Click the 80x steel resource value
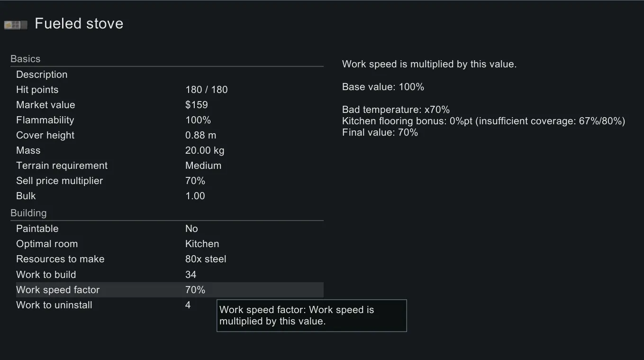644x360 pixels. tap(206, 259)
